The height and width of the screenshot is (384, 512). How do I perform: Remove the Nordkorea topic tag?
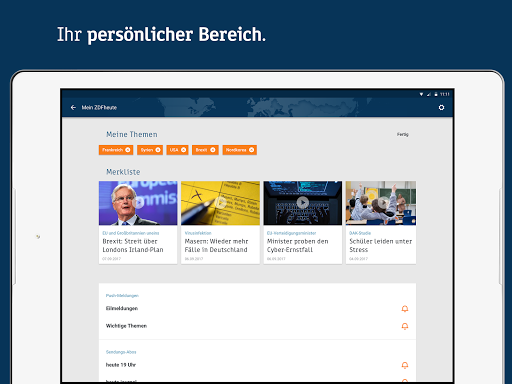pyautogui.click(x=252, y=150)
